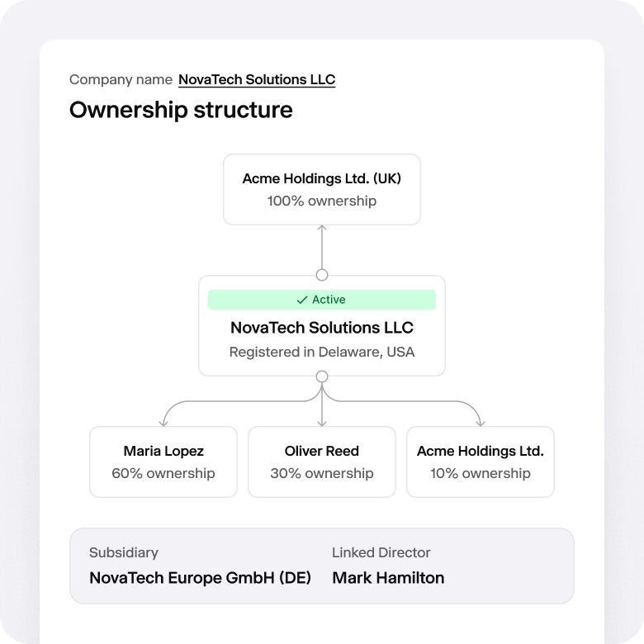Click linked director Mark Hamilton

click(x=388, y=578)
